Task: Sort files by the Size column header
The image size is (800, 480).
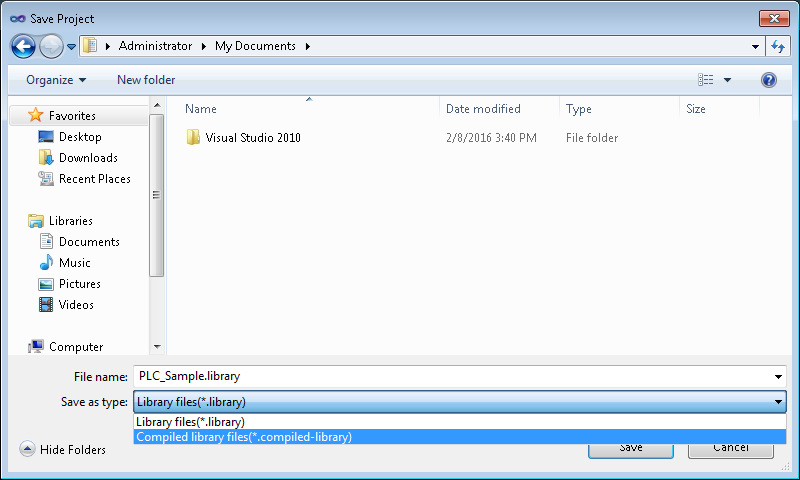Action: [696, 109]
